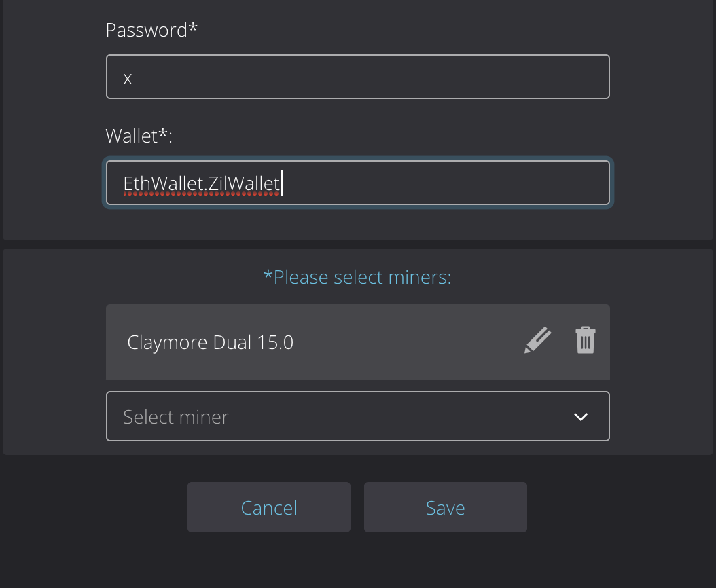Viewport: 716px width, 588px height.
Task: Edit Claymore Dual 15.0 with pencil icon
Action: [537, 340]
